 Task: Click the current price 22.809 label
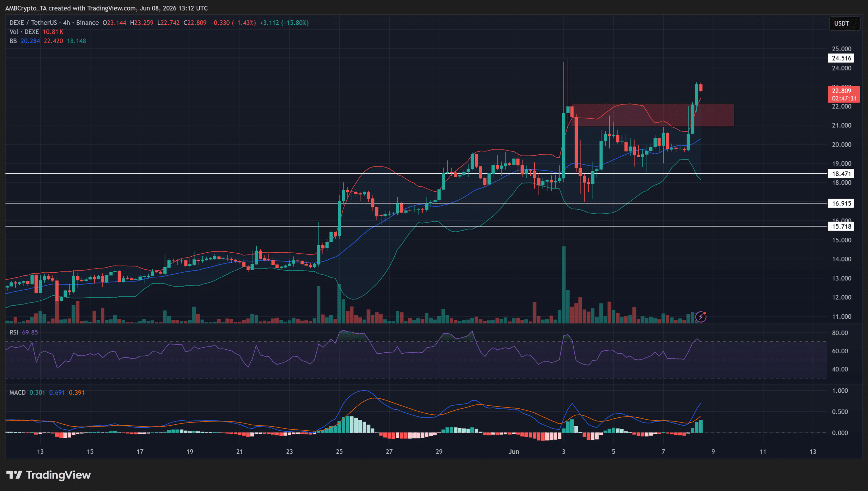pos(844,94)
